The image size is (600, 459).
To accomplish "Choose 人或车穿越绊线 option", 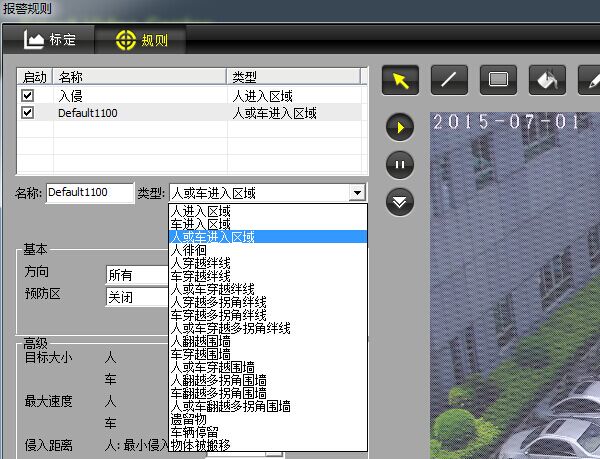I will point(268,289).
